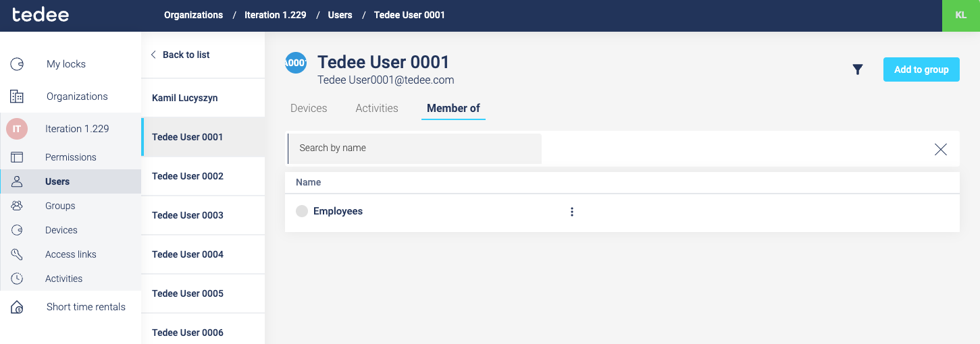
Task: Open the filter funnel icon
Action: pyautogui.click(x=858, y=69)
